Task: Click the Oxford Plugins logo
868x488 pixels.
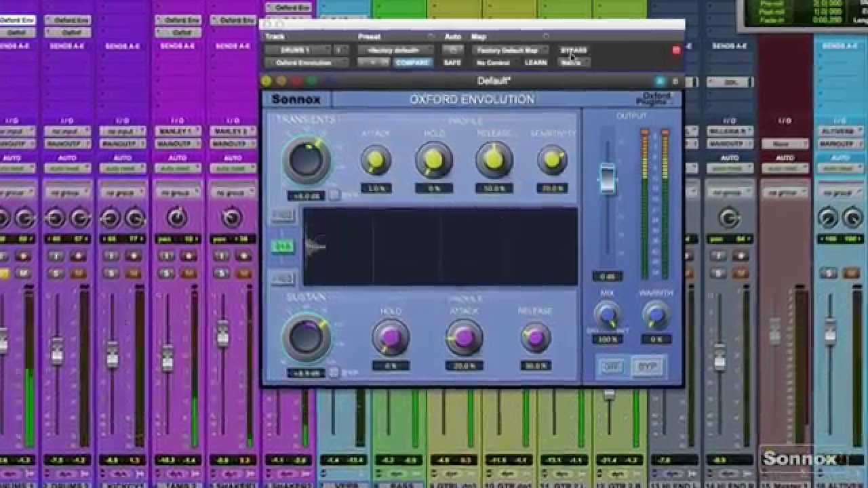Action: click(x=654, y=99)
